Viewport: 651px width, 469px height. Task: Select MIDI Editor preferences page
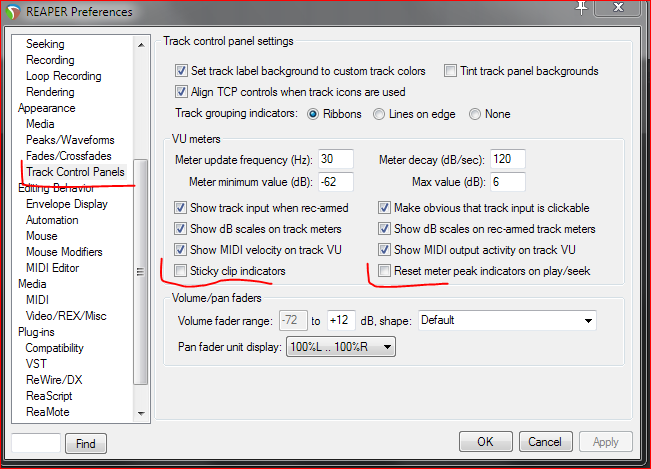click(52, 268)
